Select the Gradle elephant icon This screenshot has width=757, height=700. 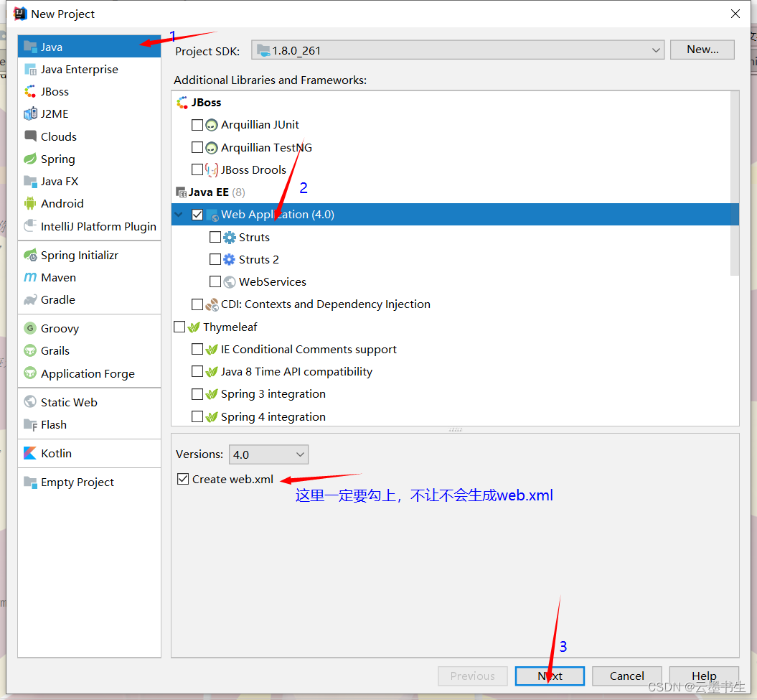pyautogui.click(x=30, y=299)
